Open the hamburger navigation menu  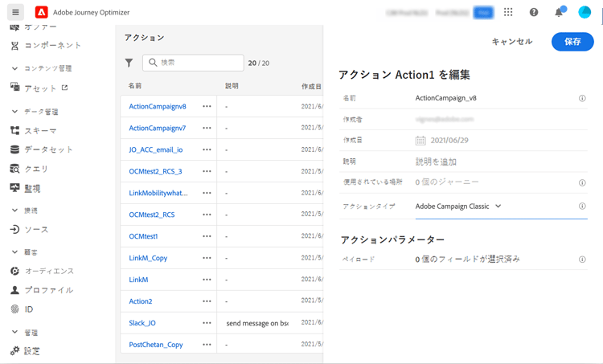[x=15, y=12]
